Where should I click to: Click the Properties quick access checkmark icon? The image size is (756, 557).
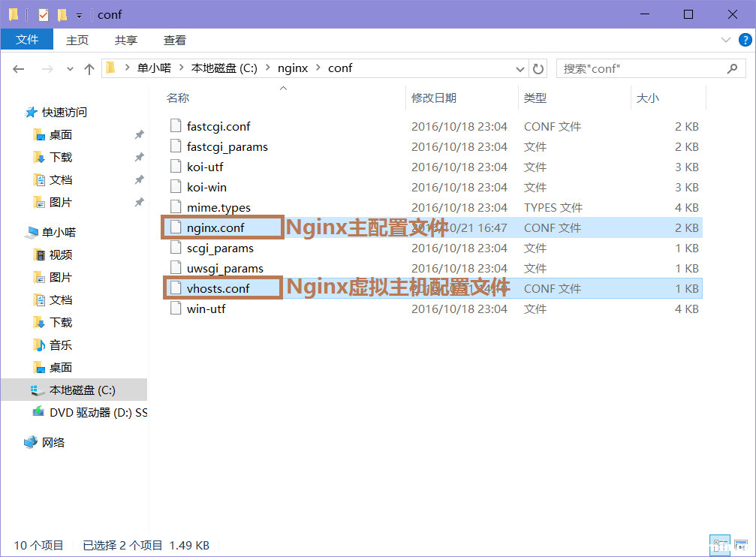(x=44, y=15)
